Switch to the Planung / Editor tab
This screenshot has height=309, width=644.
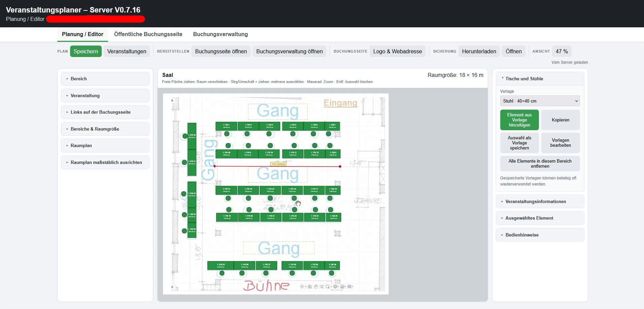click(x=83, y=34)
